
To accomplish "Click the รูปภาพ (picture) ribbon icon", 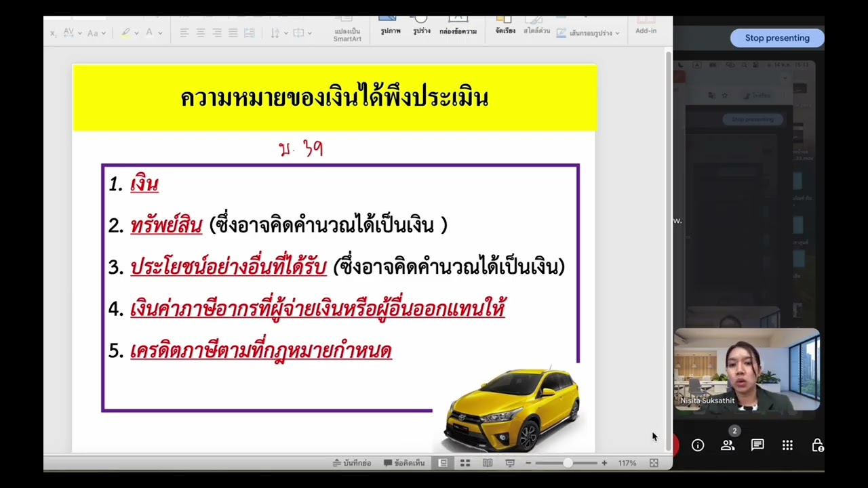I will tap(390, 25).
